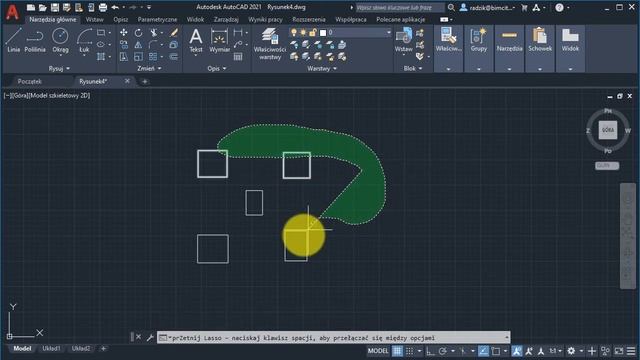Open the Parametryczne ribbon tab
Viewport: 640px width, 360px height.
157,19
